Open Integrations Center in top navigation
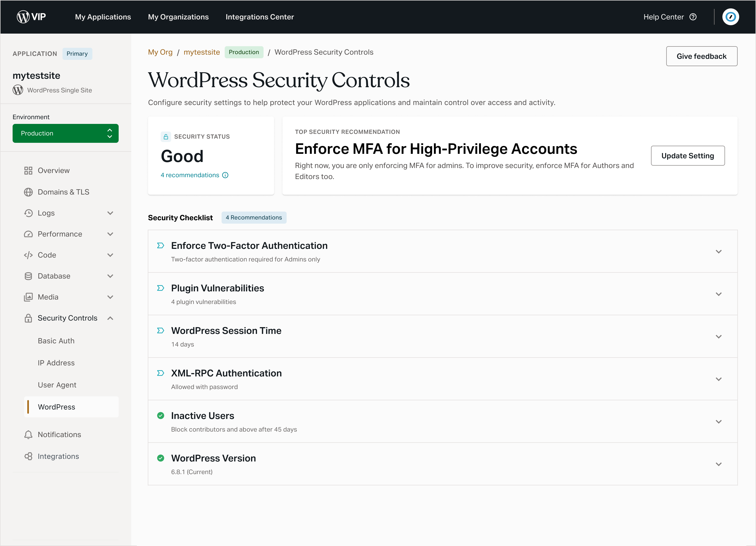This screenshot has width=756, height=546. point(260,17)
